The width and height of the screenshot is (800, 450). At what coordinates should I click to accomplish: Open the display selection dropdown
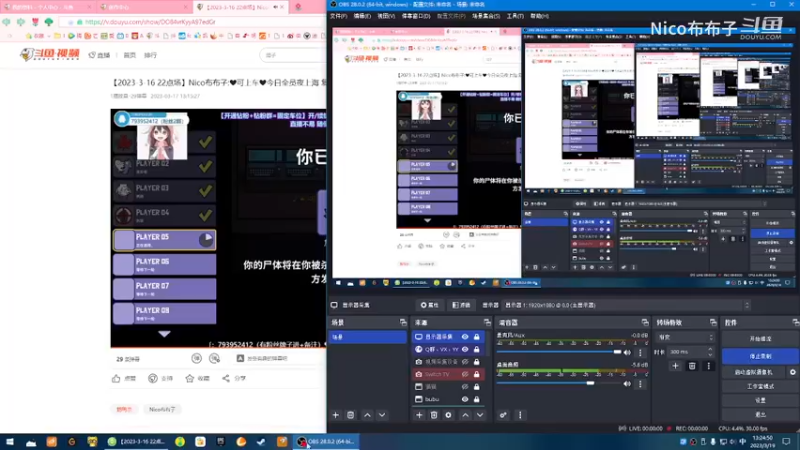pyautogui.click(x=628, y=305)
